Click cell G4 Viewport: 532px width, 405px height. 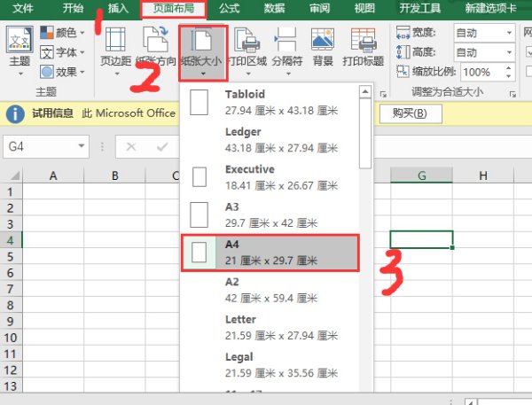pyautogui.click(x=422, y=240)
